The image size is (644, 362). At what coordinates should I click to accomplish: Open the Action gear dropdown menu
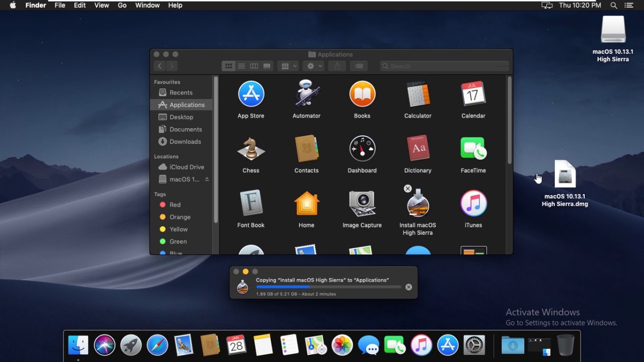(314, 66)
